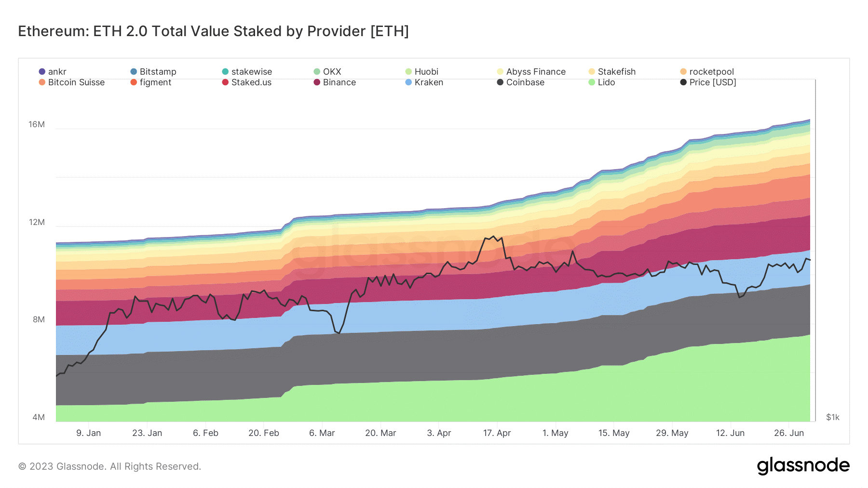
Task: Click the Glassnode copyright notice
Action: coord(109,466)
